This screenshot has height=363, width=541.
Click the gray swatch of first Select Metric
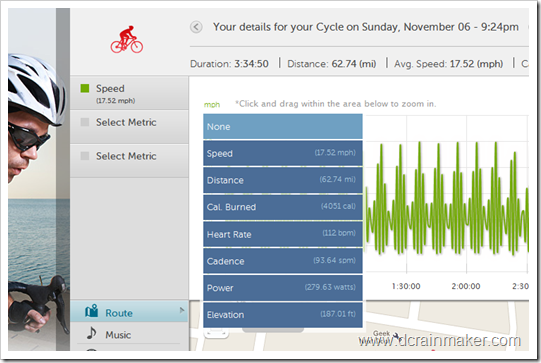point(85,122)
